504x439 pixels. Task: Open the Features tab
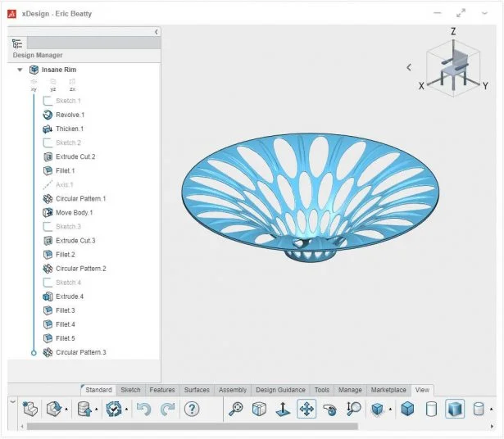(x=162, y=390)
